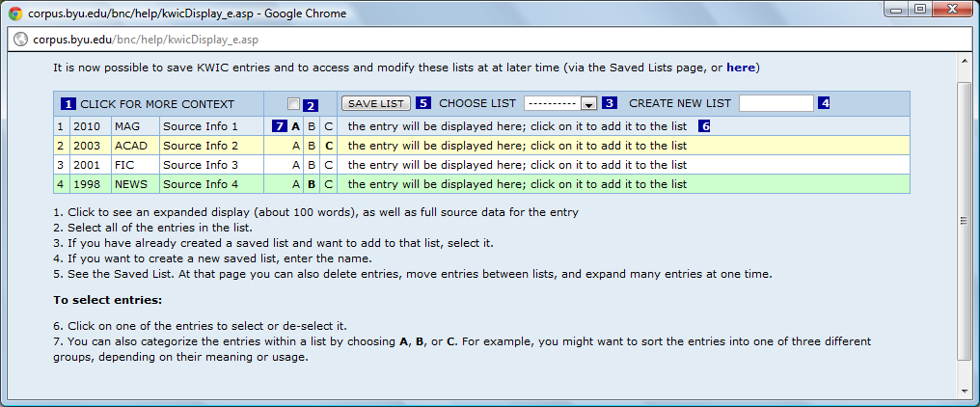Image resolution: width=980 pixels, height=407 pixels.
Task: Click the numbered marker 1 badge
Action: [68, 104]
